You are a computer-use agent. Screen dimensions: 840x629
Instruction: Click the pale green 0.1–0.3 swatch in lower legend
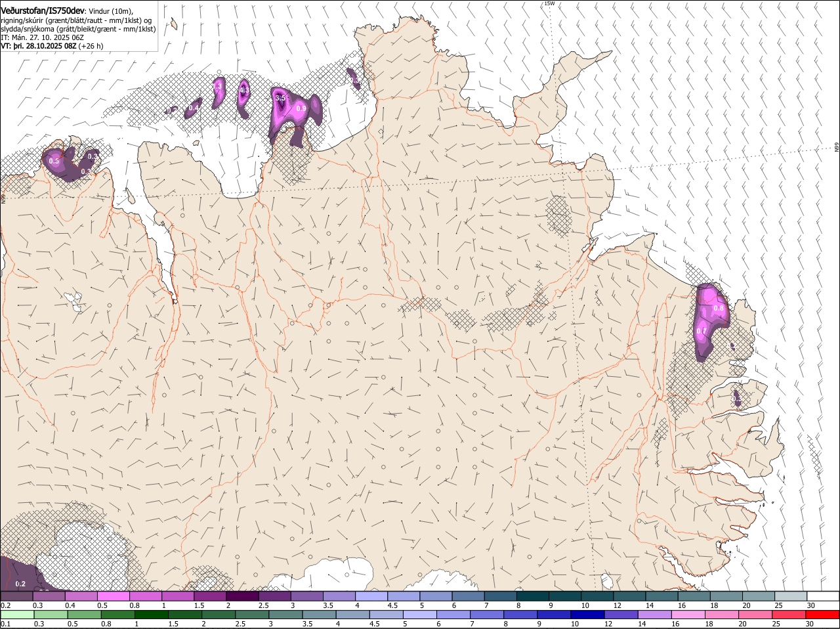point(19,615)
